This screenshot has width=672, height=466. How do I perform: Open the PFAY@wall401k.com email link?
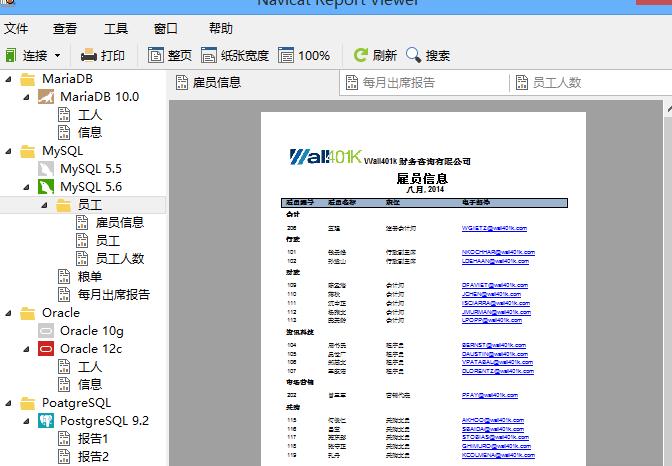[490, 396]
